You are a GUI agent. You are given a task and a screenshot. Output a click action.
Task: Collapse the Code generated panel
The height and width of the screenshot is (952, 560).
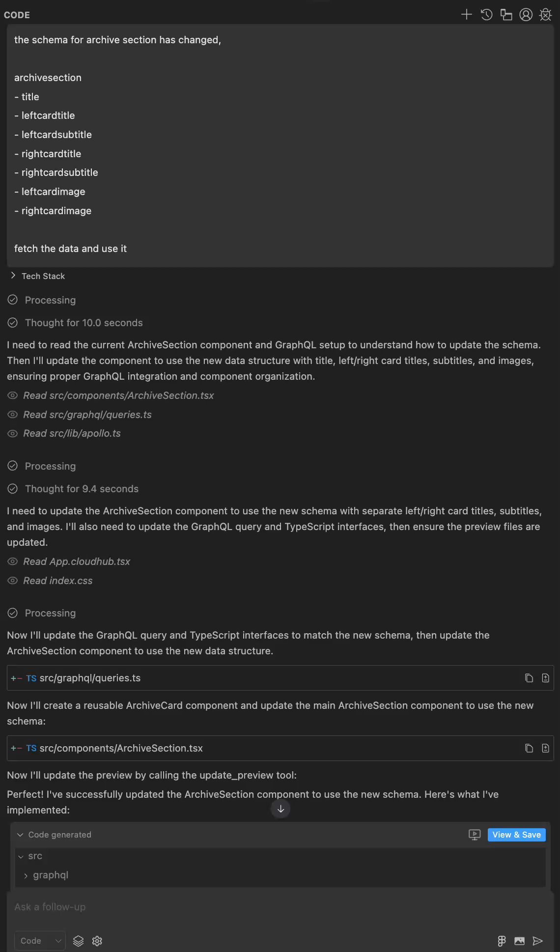point(20,835)
